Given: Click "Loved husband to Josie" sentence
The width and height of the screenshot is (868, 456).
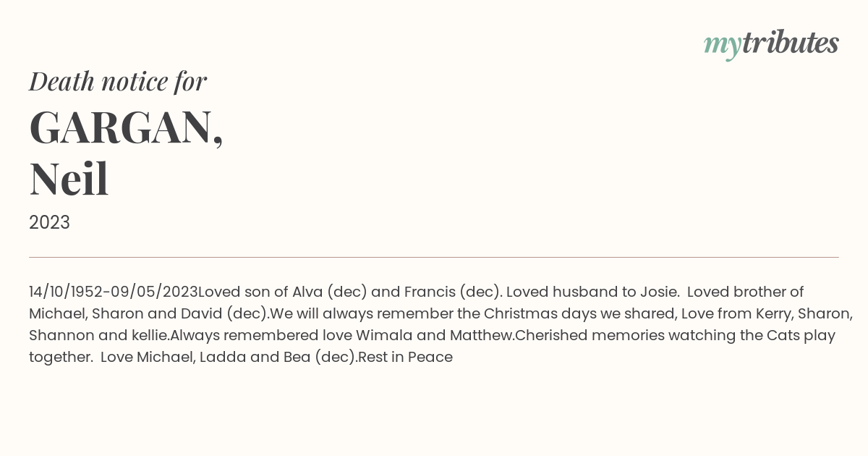Looking at the screenshot, I should pyautogui.click(x=592, y=292).
